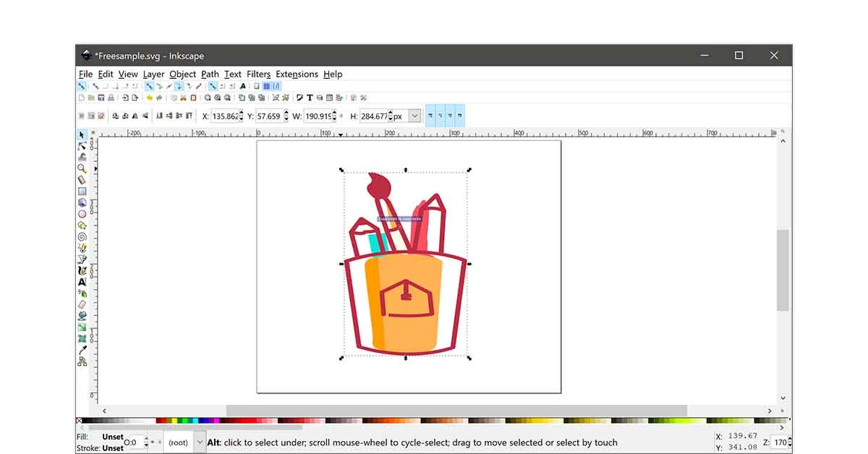Choose the Calligraphy pen tool

[82, 270]
